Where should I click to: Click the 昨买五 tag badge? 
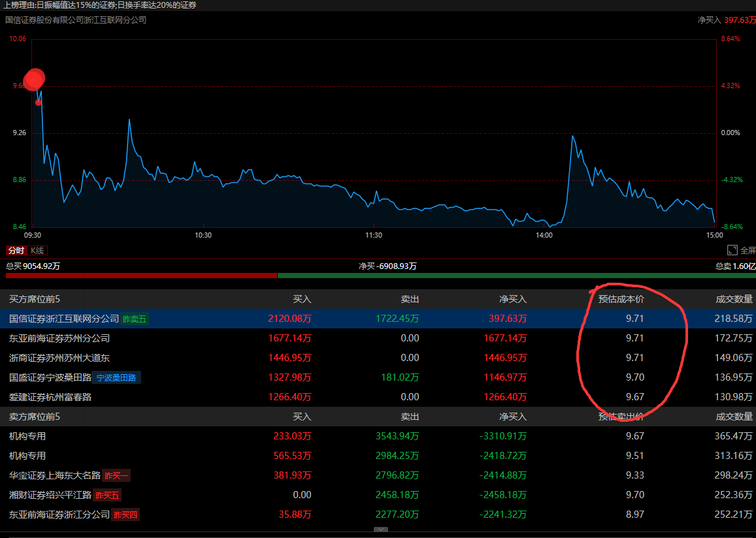click(107, 495)
